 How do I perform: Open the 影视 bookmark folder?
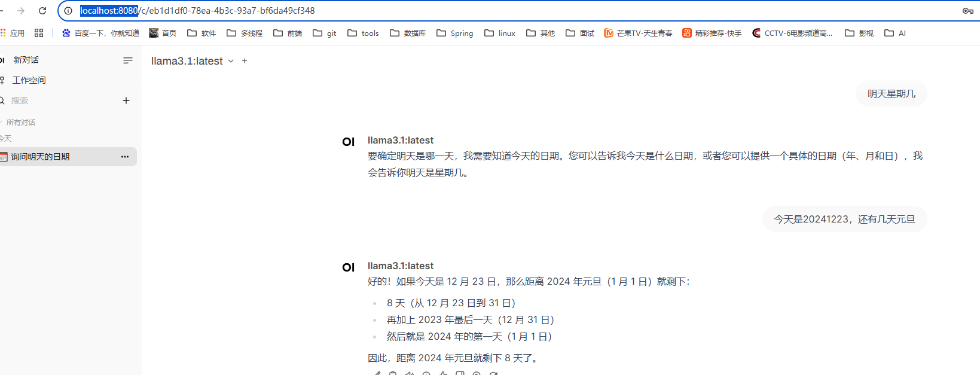(859, 33)
